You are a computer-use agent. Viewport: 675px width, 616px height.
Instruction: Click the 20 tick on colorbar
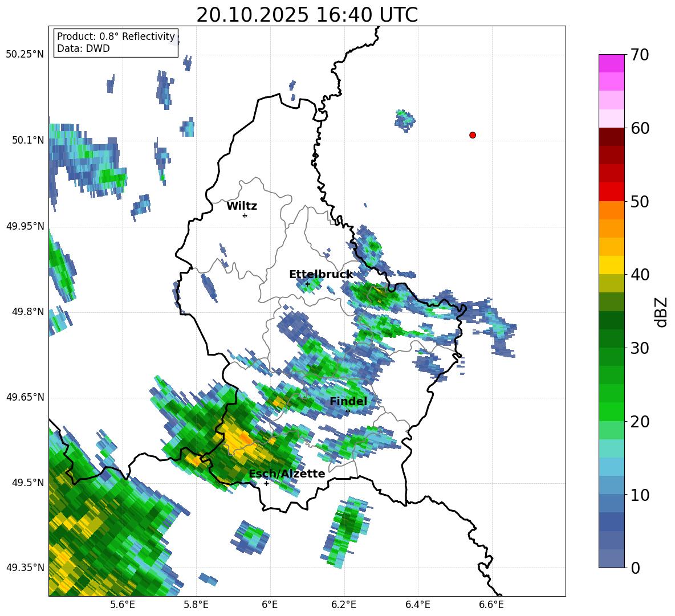(640, 422)
